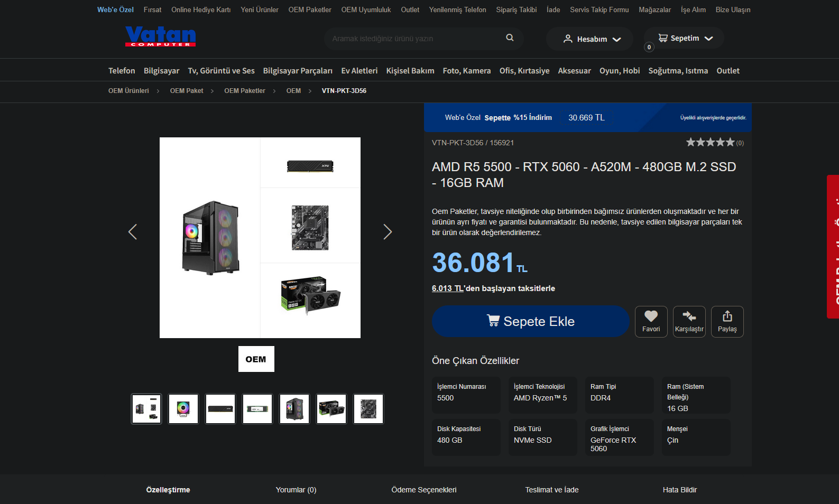839x504 pixels.
Task: Switch to the Ödeme Seçenekleri tab
Action: point(424,490)
